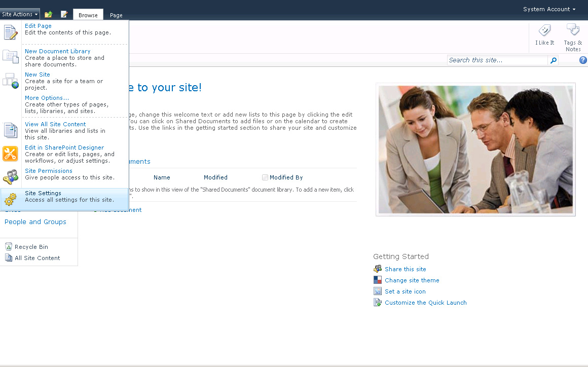Open the Recycle Bin link
The width and height of the screenshot is (588, 367).
[x=31, y=247]
